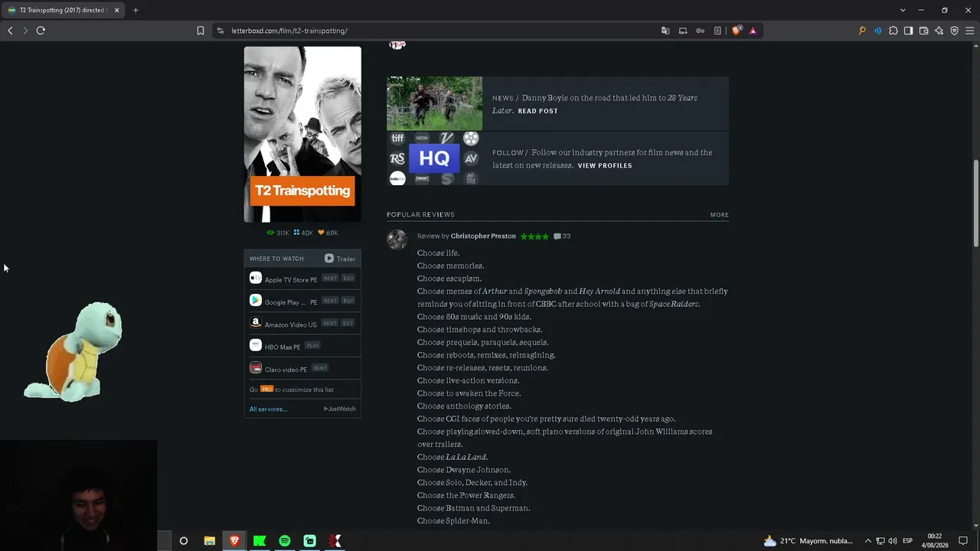Open the taskbar clock and calendar
The width and height of the screenshot is (980, 551).
point(935,541)
